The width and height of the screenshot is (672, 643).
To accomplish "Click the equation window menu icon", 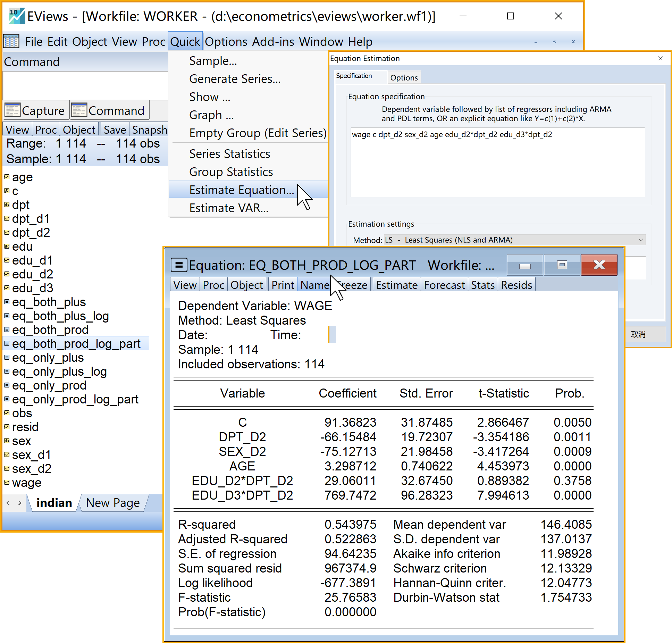I will [179, 265].
